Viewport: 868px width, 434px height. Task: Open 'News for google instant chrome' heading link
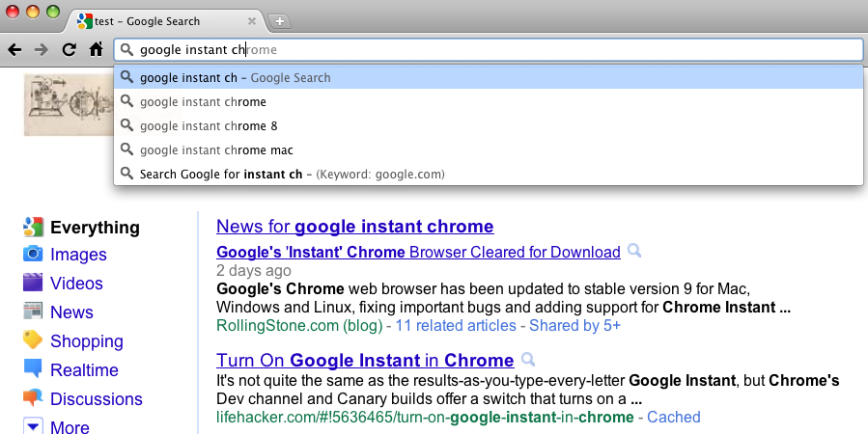coord(355,226)
